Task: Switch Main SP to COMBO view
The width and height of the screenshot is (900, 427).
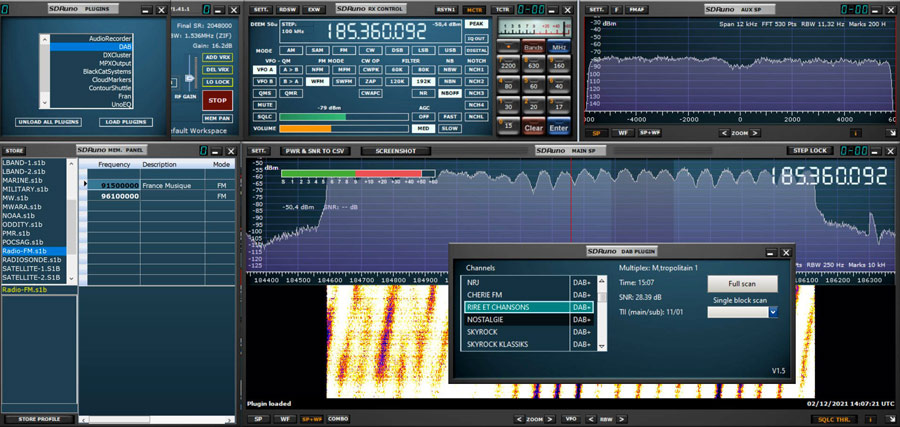Action: coord(338,419)
